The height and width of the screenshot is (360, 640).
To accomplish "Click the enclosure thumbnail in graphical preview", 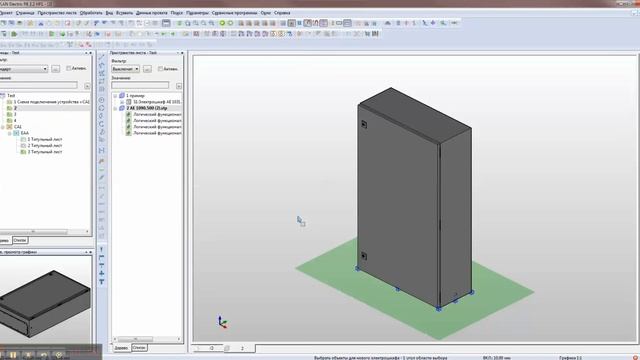I will point(44,303).
